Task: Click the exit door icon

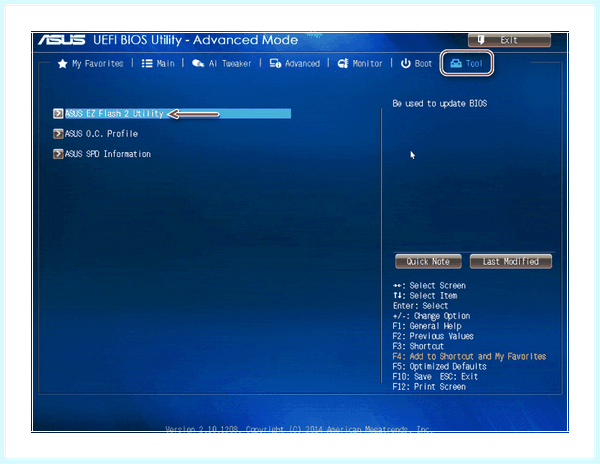Action: 481,40
